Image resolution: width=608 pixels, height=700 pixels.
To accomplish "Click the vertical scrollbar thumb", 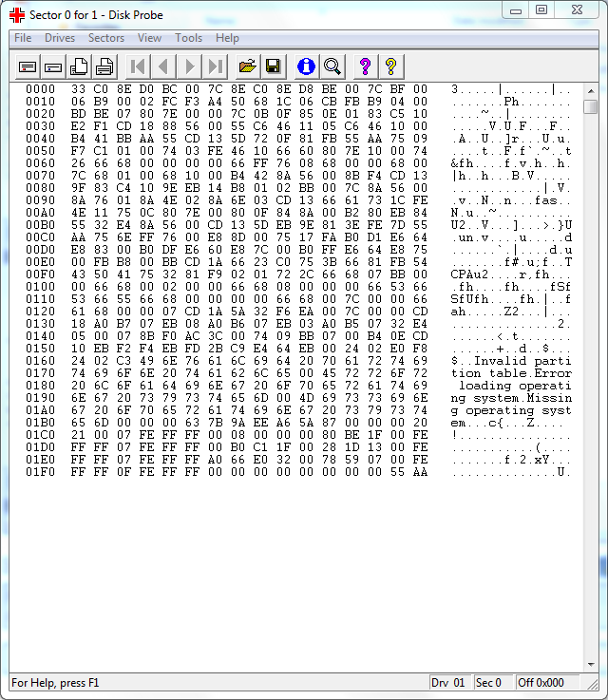I will point(591,107).
